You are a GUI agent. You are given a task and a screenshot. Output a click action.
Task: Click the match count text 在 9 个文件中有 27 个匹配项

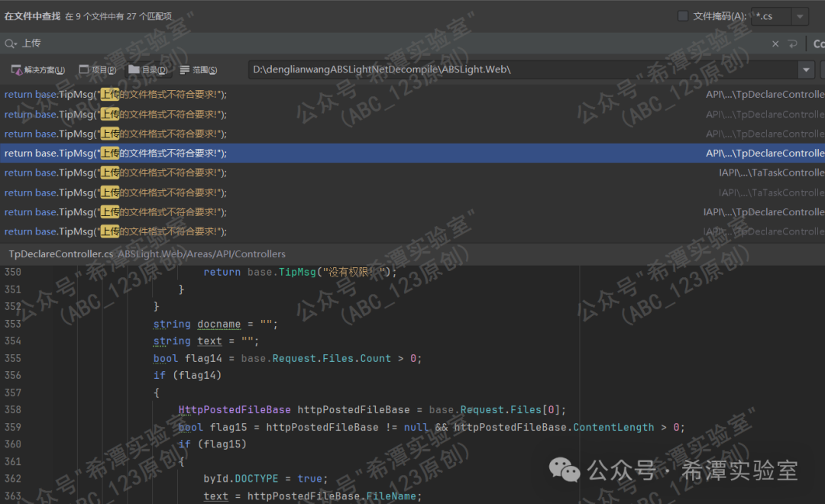click(118, 16)
